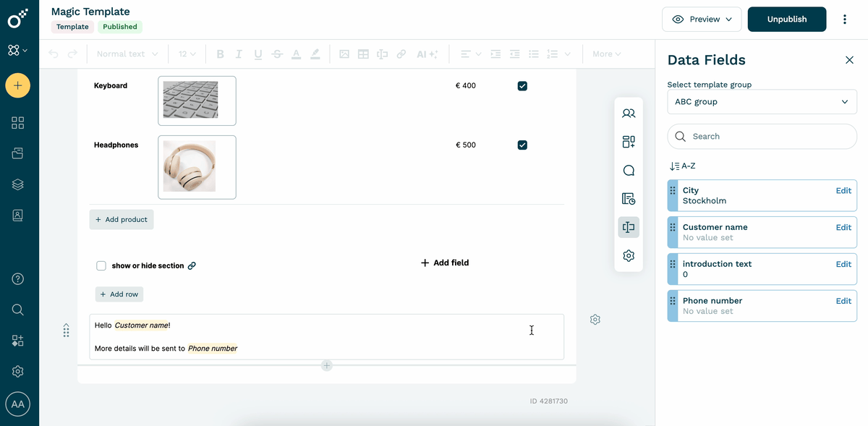
Task: Increase indent of the text
Action: (x=495, y=54)
